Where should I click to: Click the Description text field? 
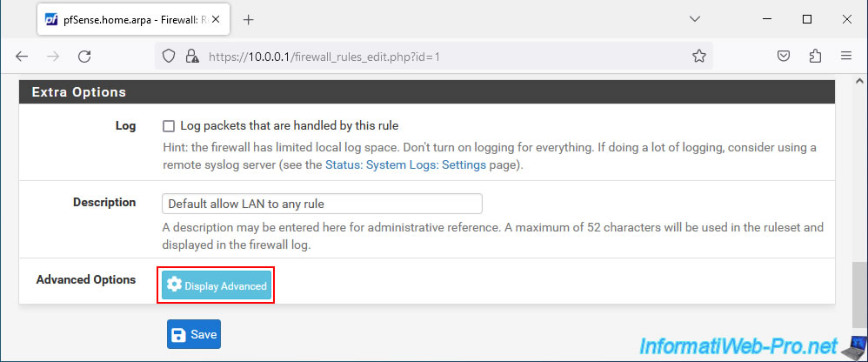tap(322, 204)
